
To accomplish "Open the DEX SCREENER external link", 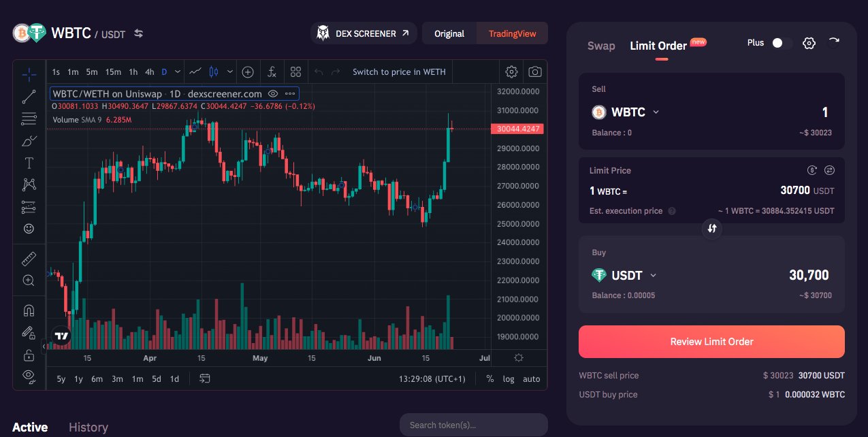I will click(364, 33).
